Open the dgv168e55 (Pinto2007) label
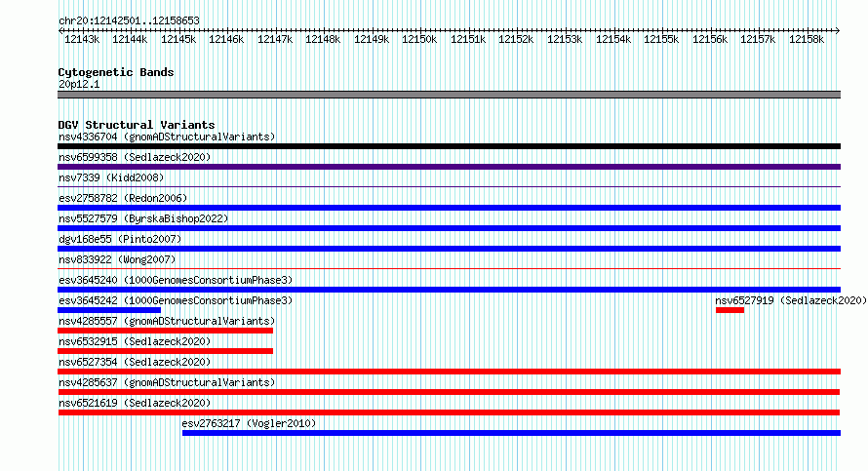The image size is (868, 471). click(120, 239)
